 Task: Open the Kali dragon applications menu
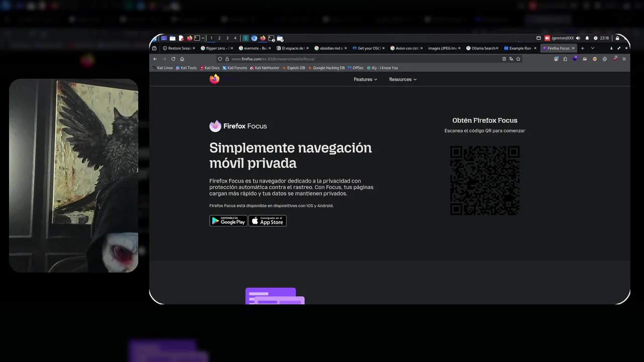pos(154,39)
